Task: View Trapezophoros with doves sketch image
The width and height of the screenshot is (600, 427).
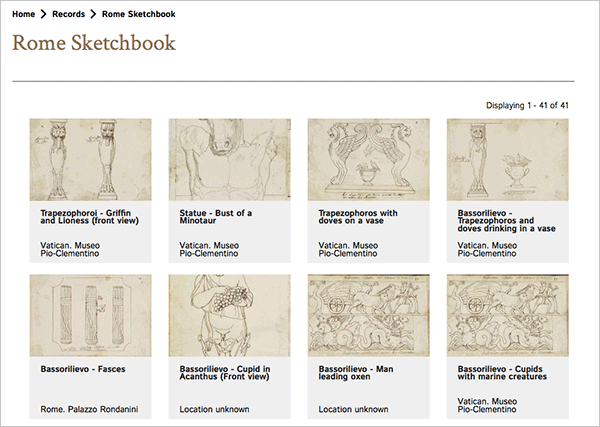Action: pos(368,160)
